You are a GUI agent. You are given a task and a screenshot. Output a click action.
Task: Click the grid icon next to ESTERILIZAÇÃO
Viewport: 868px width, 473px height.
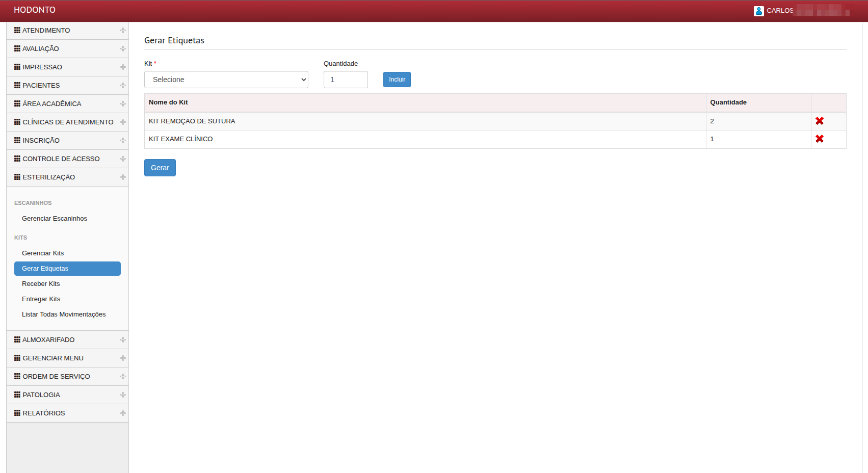(17, 177)
